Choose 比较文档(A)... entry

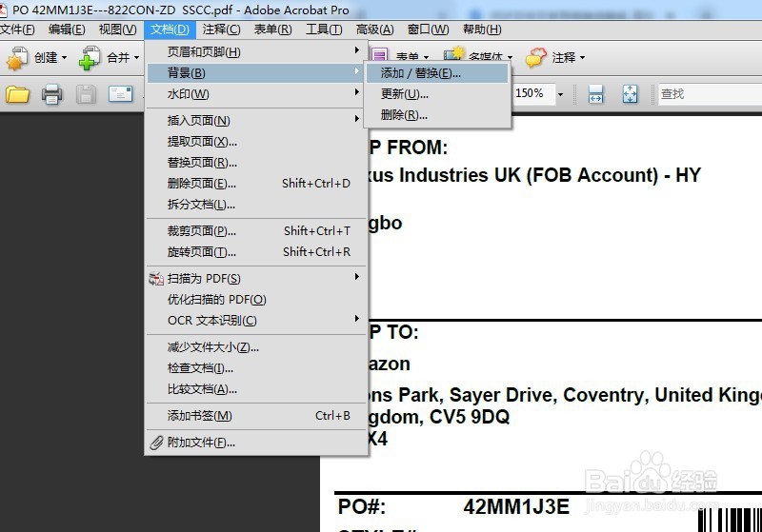click(256, 389)
